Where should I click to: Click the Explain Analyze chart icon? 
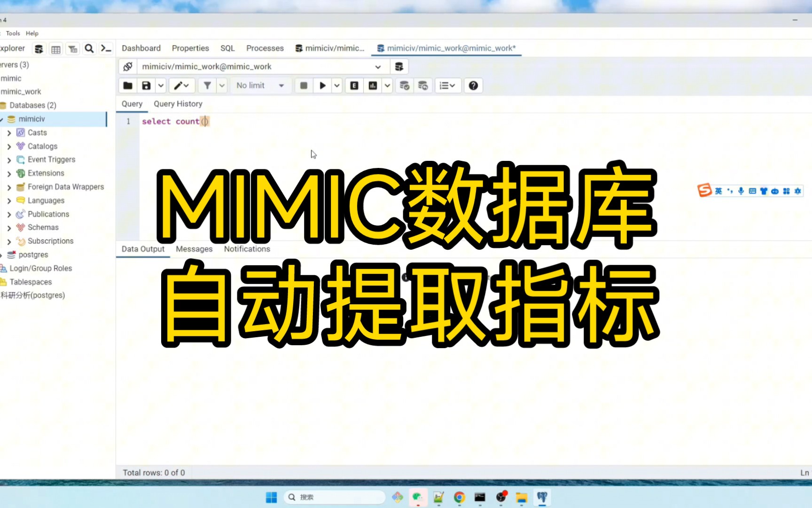click(373, 86)
